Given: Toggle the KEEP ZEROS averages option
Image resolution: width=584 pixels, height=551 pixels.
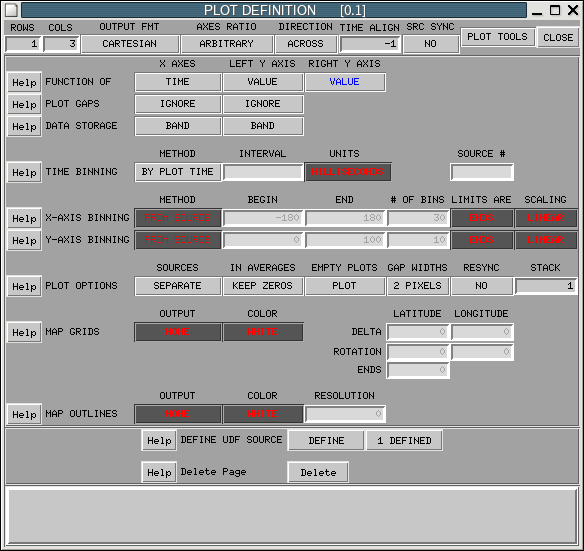Looking at the screenshot, I should click(x=263, y=286).
